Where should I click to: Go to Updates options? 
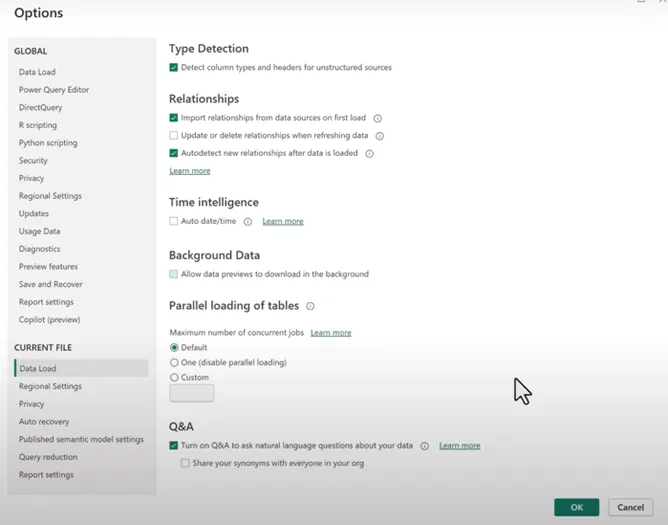click(x=34, y=213)
